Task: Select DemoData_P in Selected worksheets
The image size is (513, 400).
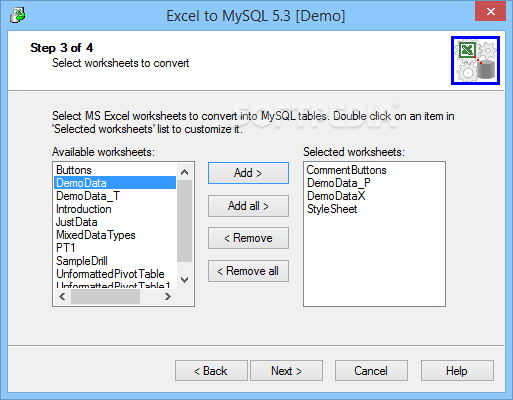Action: (x=374, y=183)
